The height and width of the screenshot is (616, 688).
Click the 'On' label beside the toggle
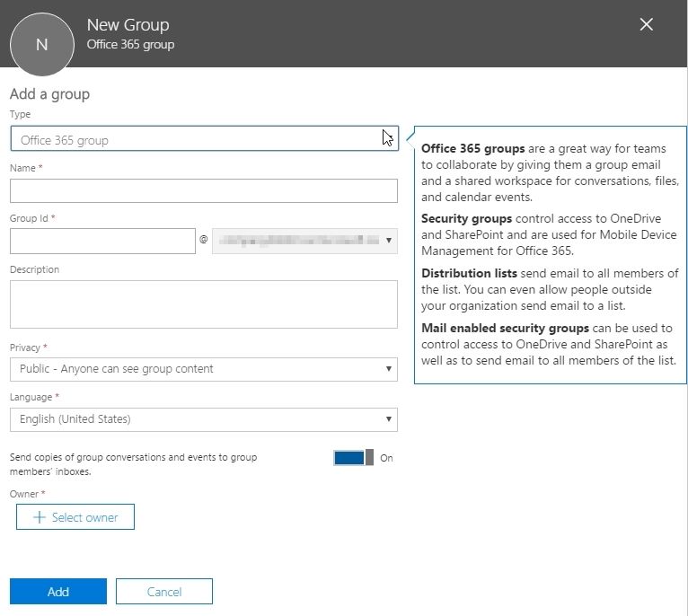tap(386, 458)
